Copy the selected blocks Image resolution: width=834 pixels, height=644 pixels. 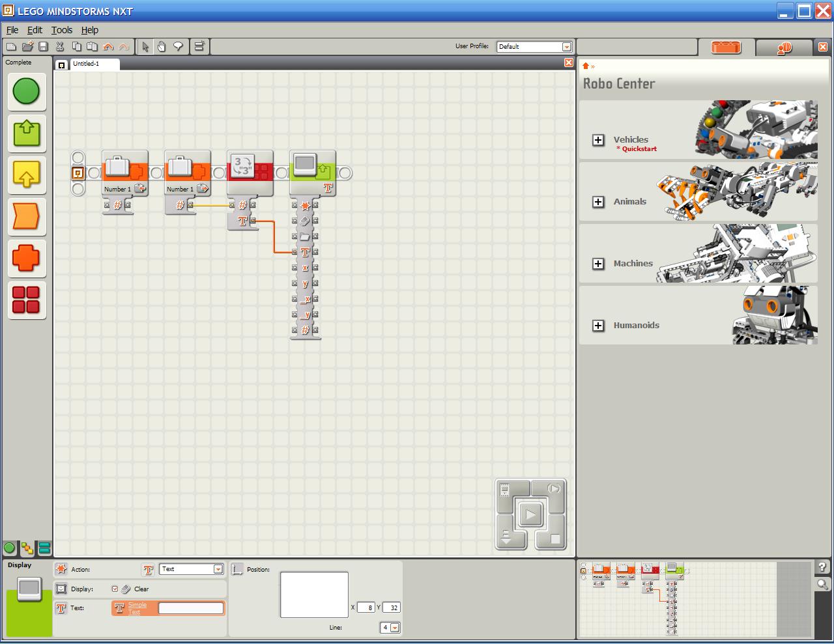point(76,46)
